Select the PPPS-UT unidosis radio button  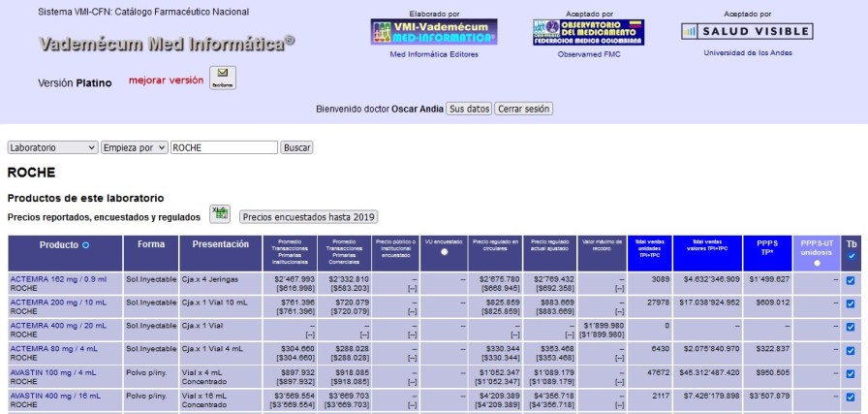tap(817, 263)
